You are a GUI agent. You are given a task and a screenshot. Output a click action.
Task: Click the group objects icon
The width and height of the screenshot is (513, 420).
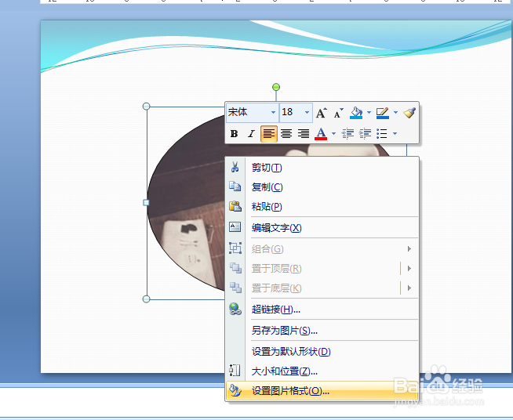coord(235,248)
